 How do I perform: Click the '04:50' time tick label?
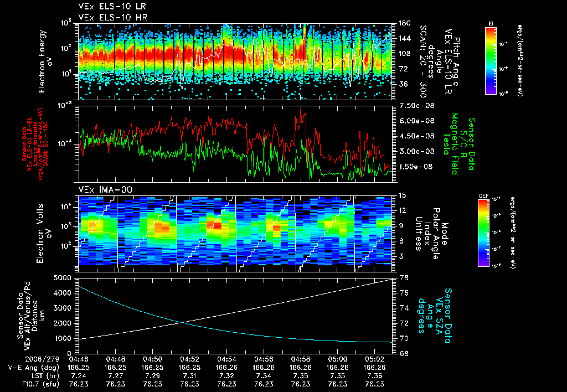[152, 359]
